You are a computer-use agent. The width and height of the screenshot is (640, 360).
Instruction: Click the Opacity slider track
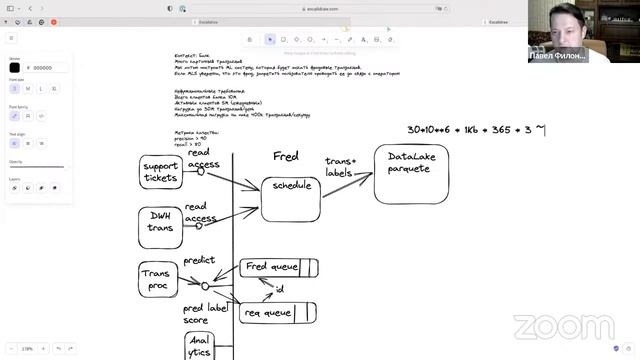(37, 167)
